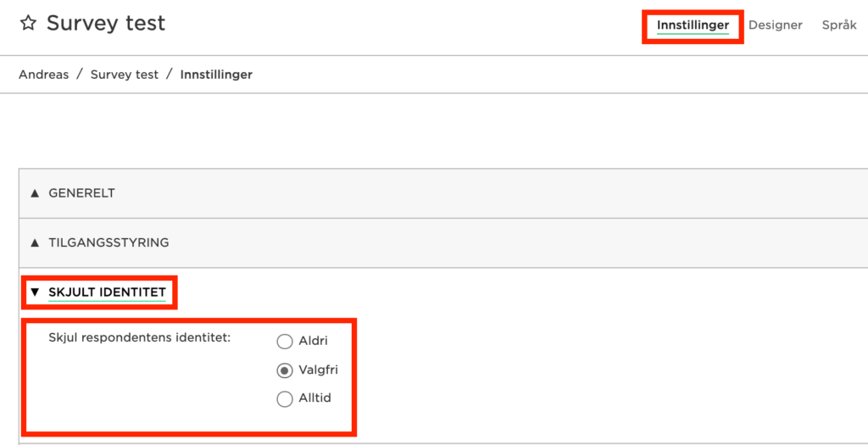Screen dimensions: 868x445
Task: Go to Andreas in the breadcrumb
Action: 44,75
